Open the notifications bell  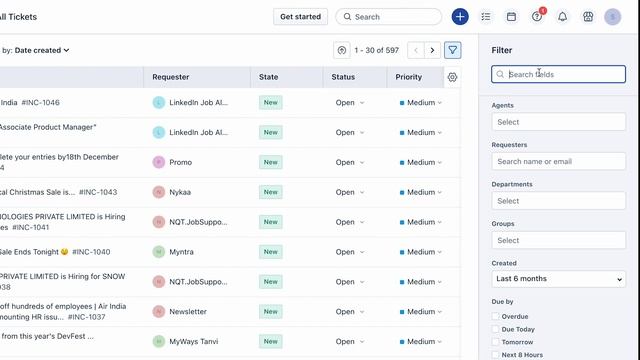pos(562,17)
